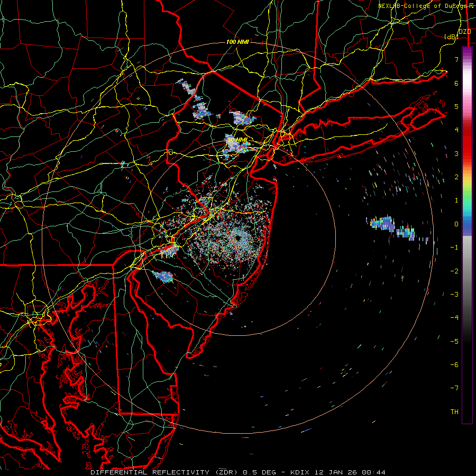Screen dimensions: 476x476
Task: Click the Differential Reflectivity caption at bottom
Action: (238, 472)
